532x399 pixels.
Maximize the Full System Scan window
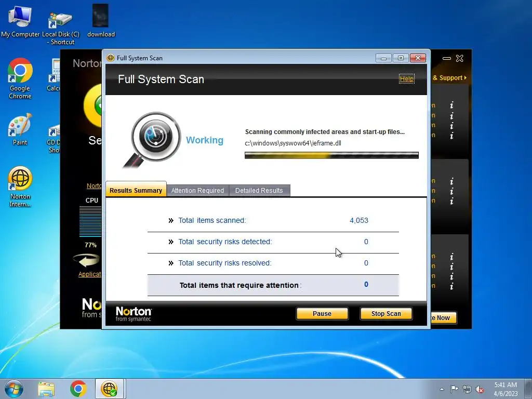click(401, 58)
